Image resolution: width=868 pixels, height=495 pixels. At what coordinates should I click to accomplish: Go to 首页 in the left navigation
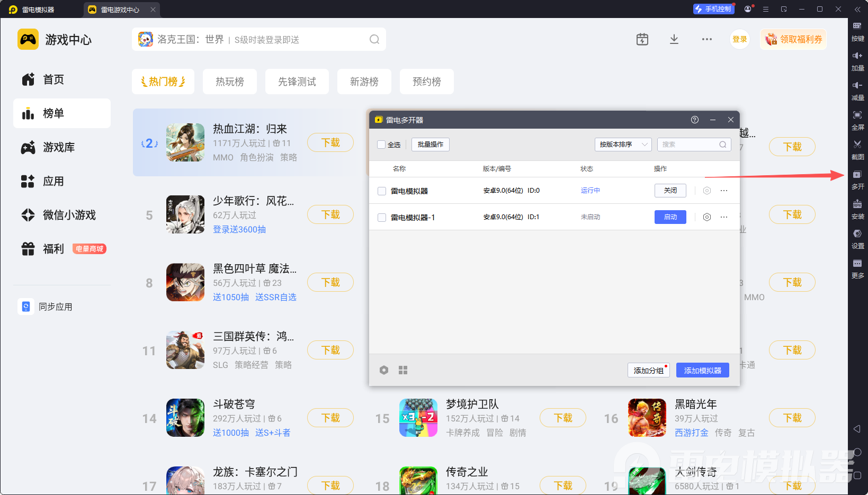click(62, 79)
